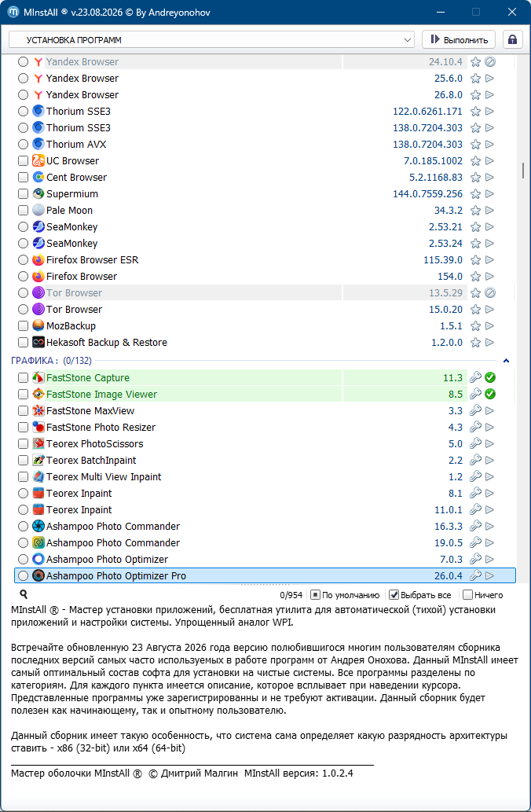Click Hekasoft Backup & Restore name
This screenshot has height=812, width=531.
tap(107, 343)
